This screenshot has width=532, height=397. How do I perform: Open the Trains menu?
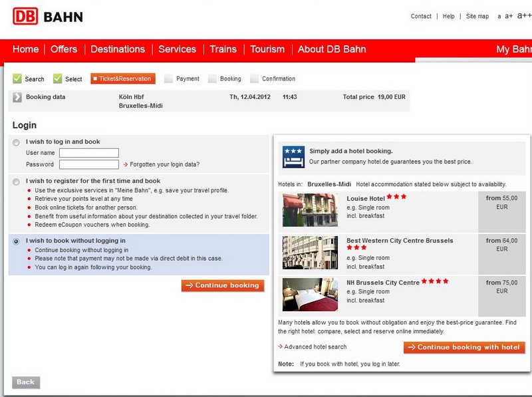(223, 49)
